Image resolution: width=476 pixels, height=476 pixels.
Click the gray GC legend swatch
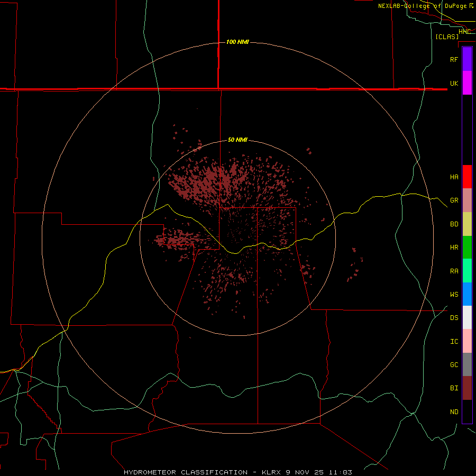pyautogui.click(x=467, y=364)
